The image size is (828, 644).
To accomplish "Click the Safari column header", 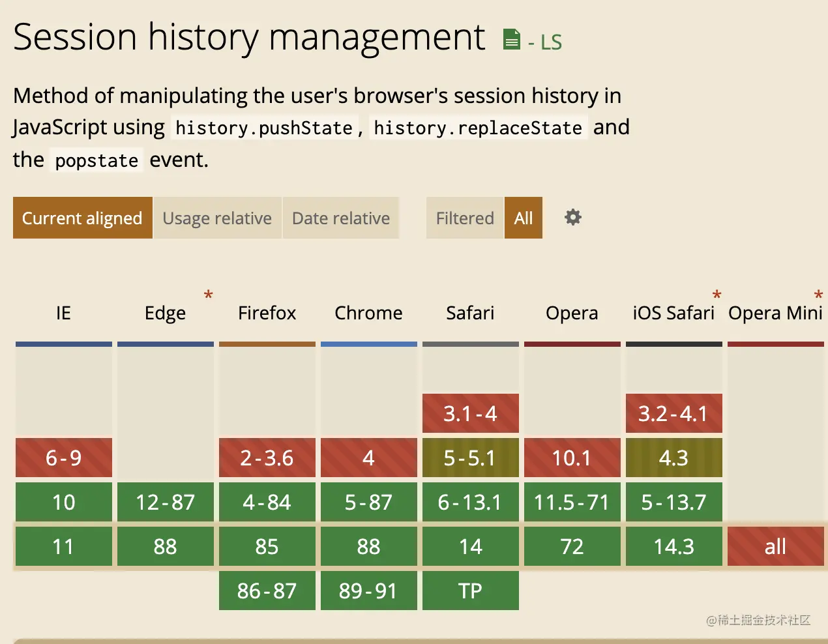I will 470,313.
